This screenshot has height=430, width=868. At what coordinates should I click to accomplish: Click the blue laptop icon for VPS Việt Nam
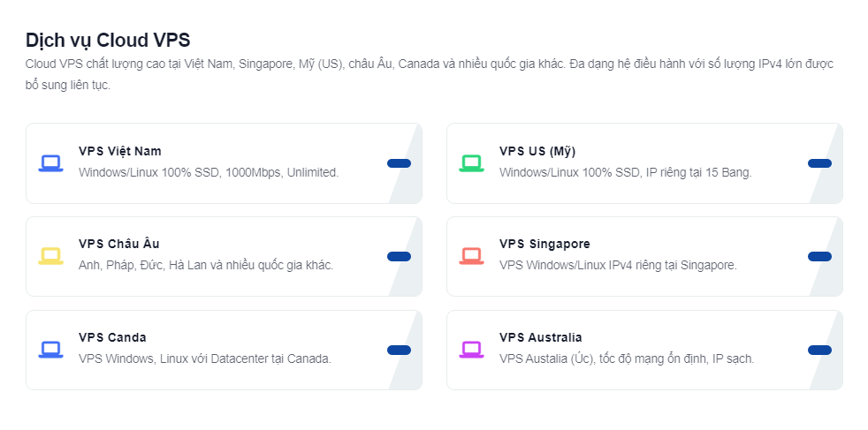[50, 163]
